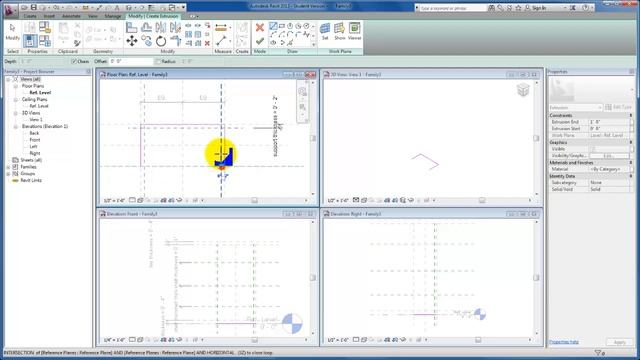Click the Visibility/Graphics Edit button
Image resolution: width=640 pixels, height=360 pixels.
point(609,156)
